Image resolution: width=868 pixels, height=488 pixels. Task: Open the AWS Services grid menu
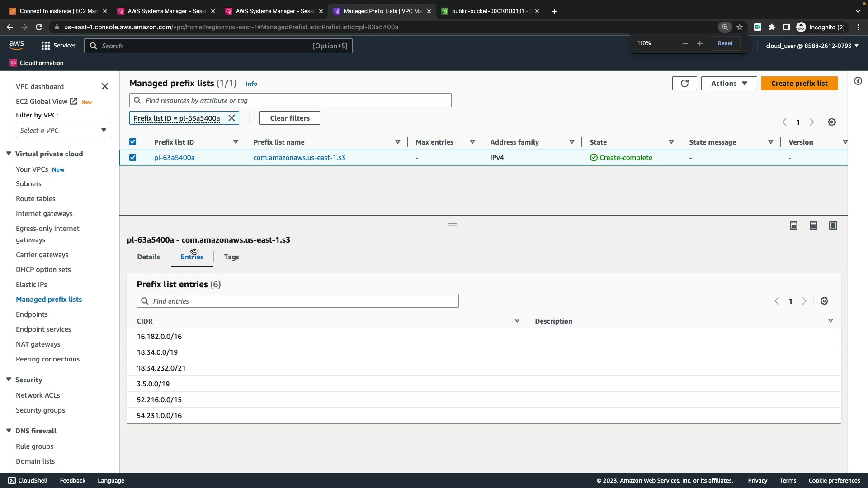(46, 46)
